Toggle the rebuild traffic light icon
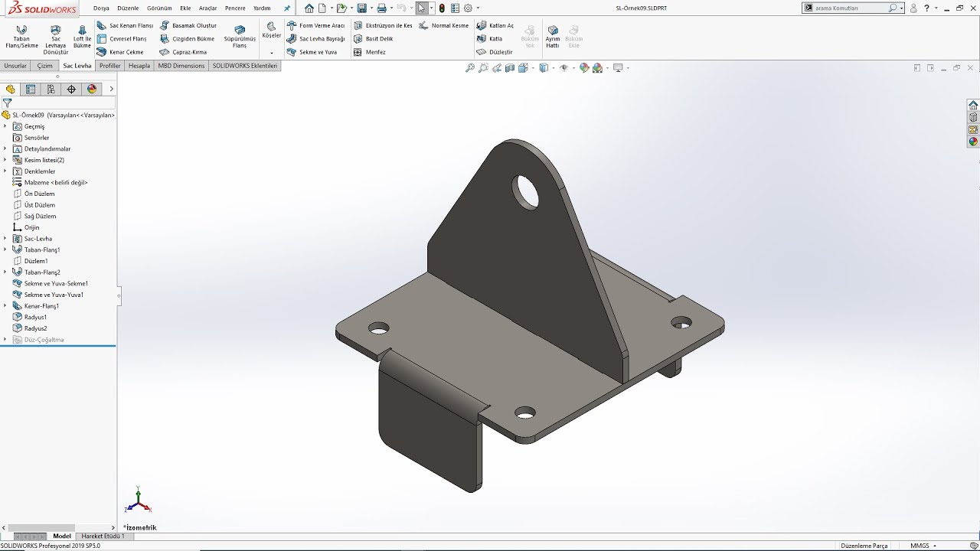Screen dimensions: 980x551 [x=442, y=8]
